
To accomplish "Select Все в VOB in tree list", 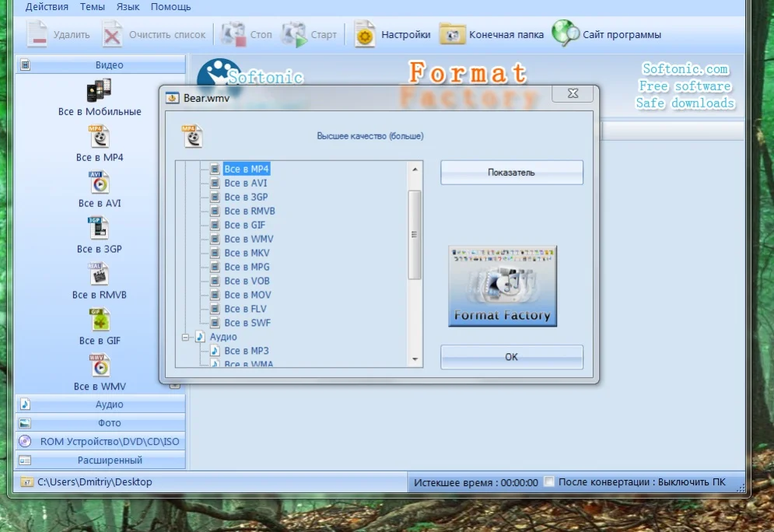I will click(x=247, y=281).
